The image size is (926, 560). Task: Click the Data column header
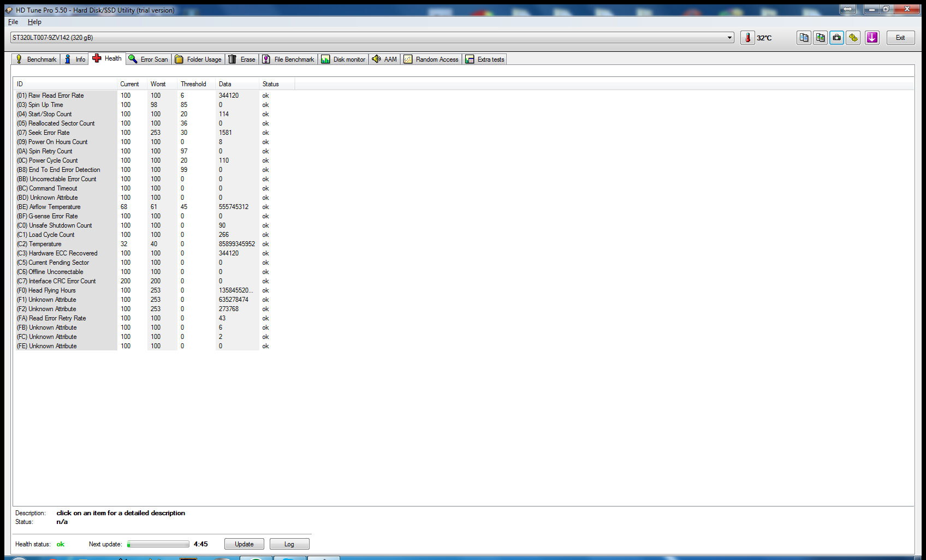(x=238, y=84)
